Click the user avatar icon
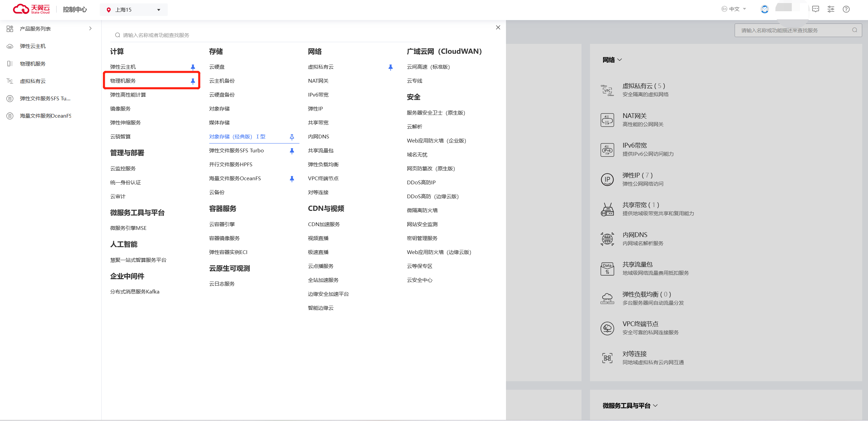This screenshot has height=421, width=868. pos(765,9)
